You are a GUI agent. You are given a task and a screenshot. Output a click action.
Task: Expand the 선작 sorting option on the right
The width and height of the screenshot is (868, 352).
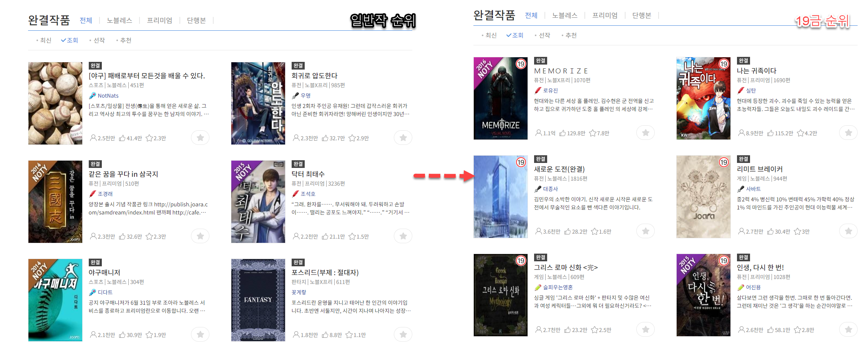[544, 35]
